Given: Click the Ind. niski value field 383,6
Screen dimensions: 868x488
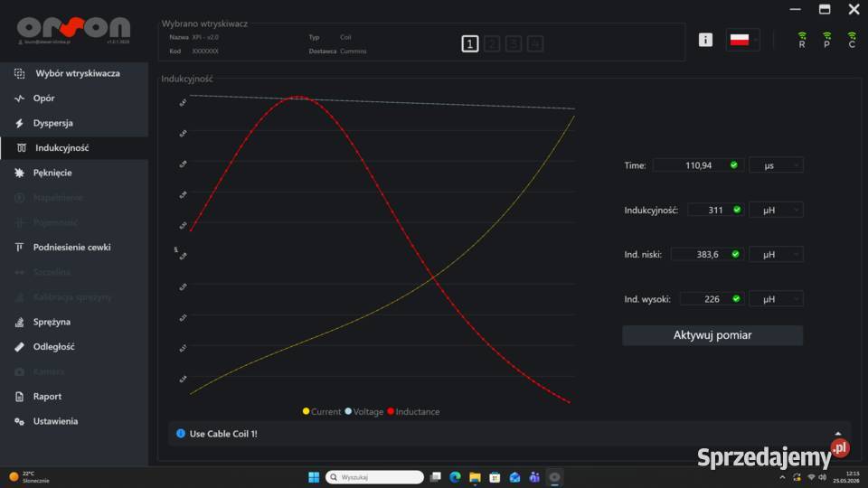Looking at the screenshot, I should coord(707,255).
